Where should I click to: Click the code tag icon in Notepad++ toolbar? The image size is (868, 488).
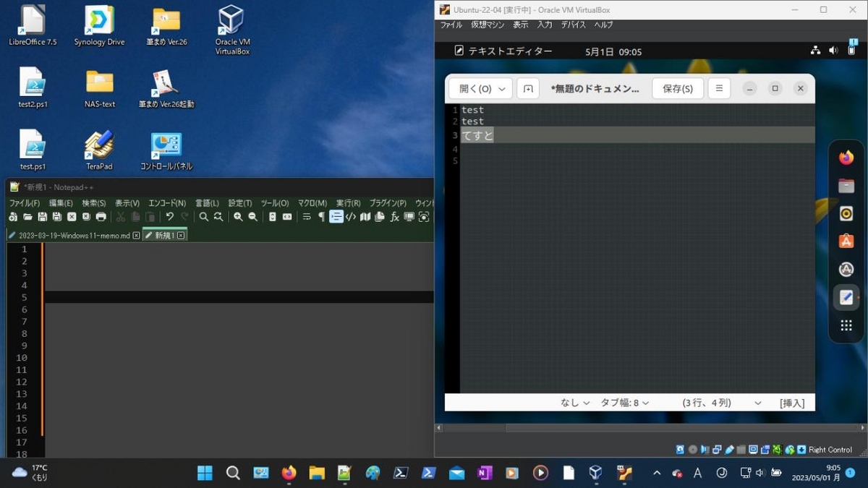(351, 217)
